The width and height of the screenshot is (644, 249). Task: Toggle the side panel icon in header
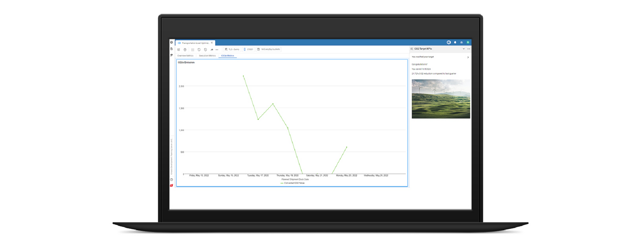[449, 43]
